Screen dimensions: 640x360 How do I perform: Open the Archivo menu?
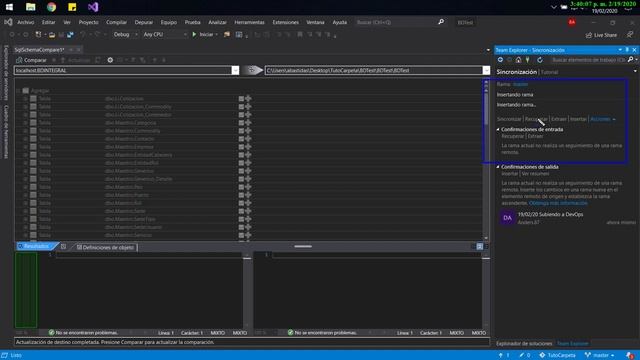tap(26, 22)
